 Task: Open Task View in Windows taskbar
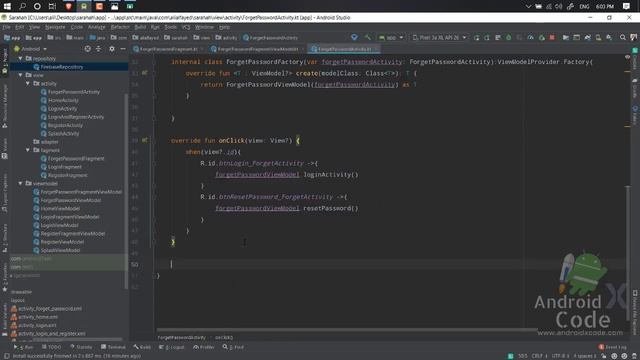point(52,6)
